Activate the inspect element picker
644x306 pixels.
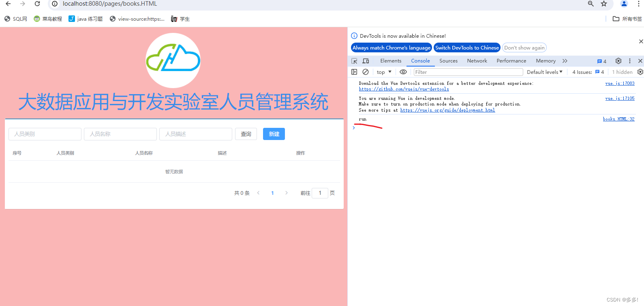(354, 61)
